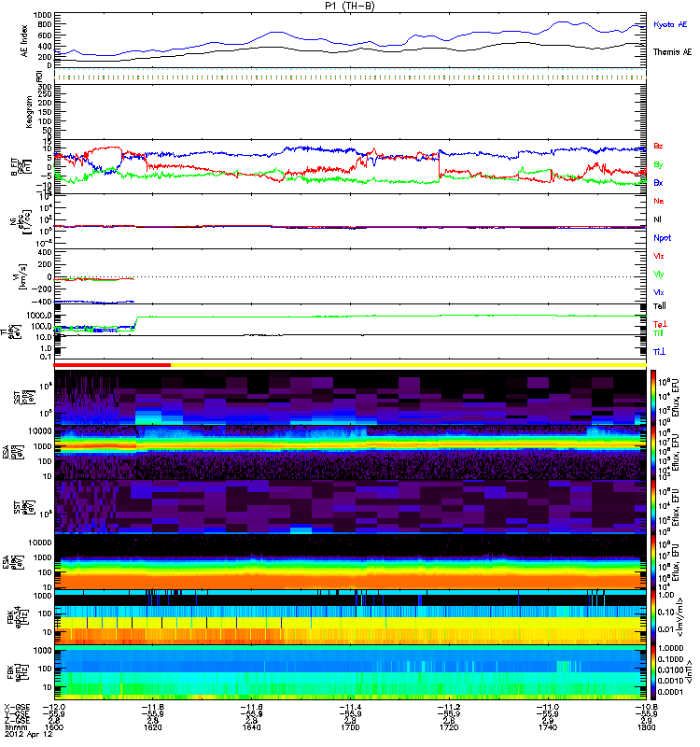Click the <|nT|> colorbar unit label
700x747 pixels.
[x=687, y=672]
